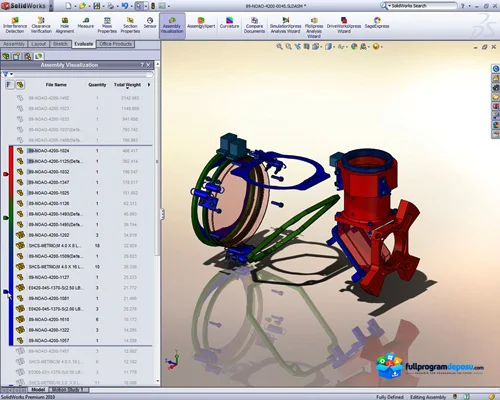This screenshot has height=400, width=500.
Task: Open Compare Documents
Action: point(254,25)
